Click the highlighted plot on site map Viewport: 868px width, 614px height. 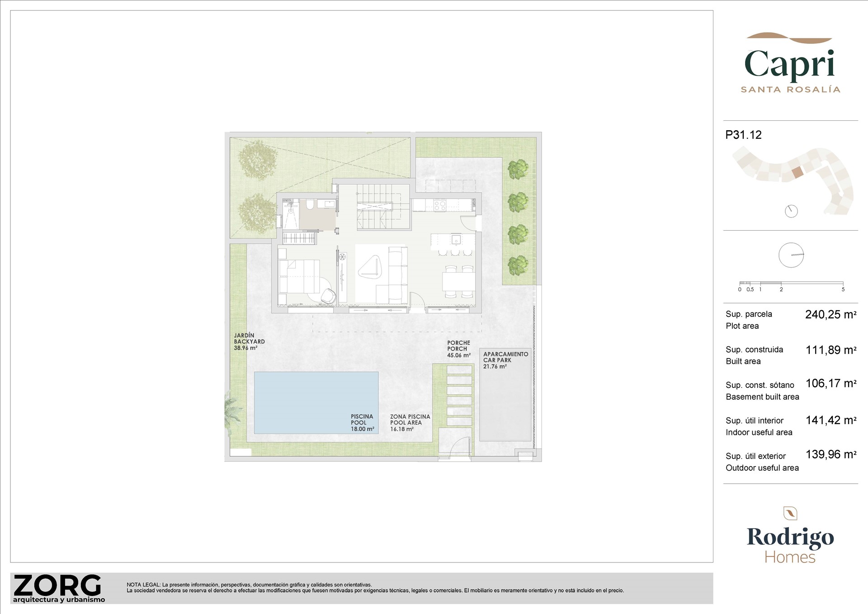pos(797,172)
